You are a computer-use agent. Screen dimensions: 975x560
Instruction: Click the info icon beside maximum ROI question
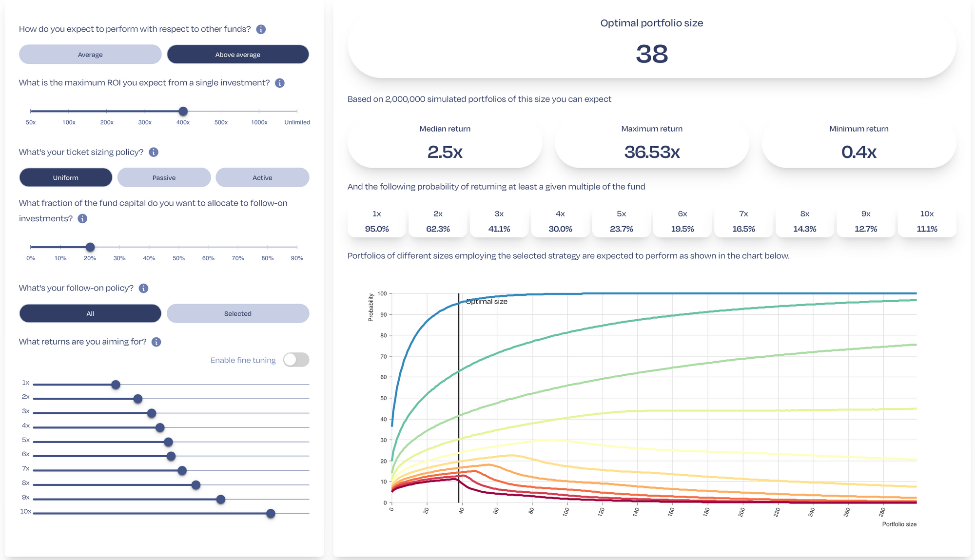pos(280,83)
